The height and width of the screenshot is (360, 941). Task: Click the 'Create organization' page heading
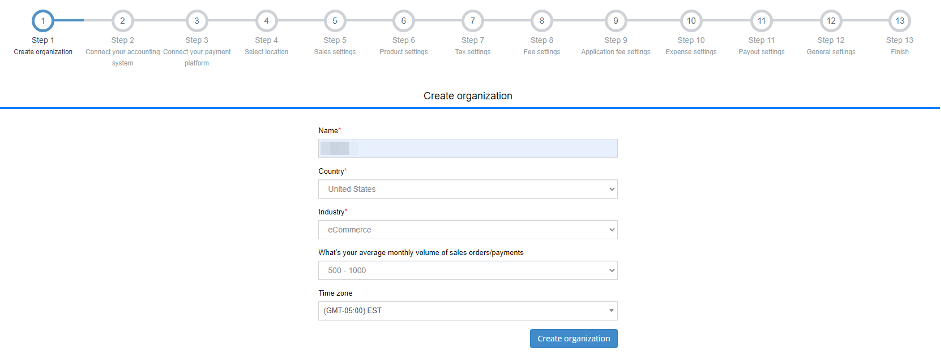pyautogui.click(x=468, y=95)
